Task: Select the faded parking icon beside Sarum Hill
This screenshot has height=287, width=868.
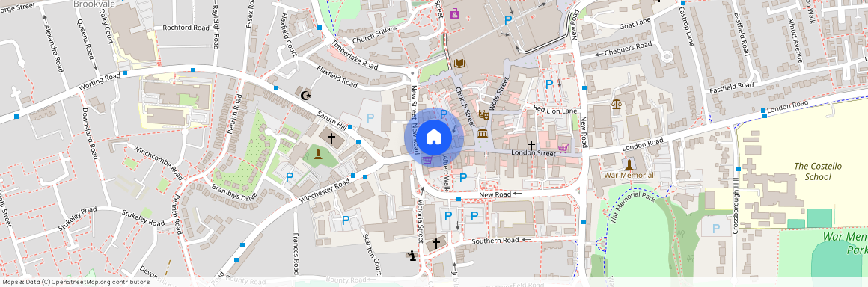Action: 370,118
